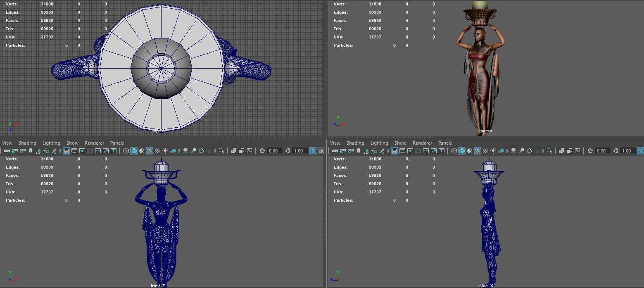Open Panels menu in side panel
Viewport: 644px width, 288px height.
tap(445, 143)
